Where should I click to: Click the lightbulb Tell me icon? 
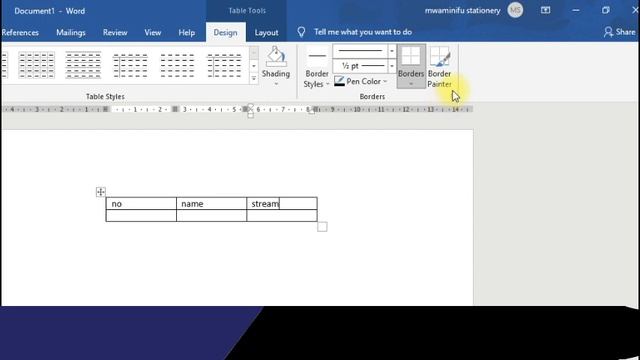click(x=301, y=32)
